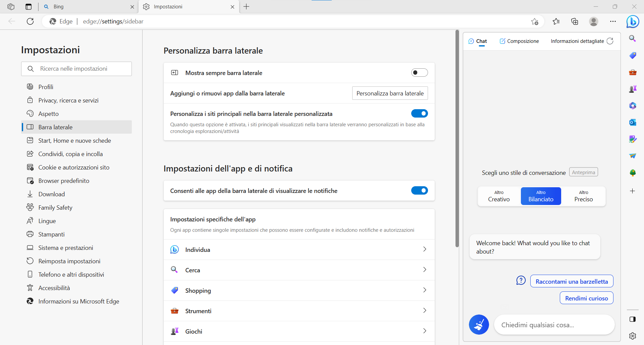Disable personalized top sites toggle
This screenshot has height=345, width=644.
coord(419,114)
